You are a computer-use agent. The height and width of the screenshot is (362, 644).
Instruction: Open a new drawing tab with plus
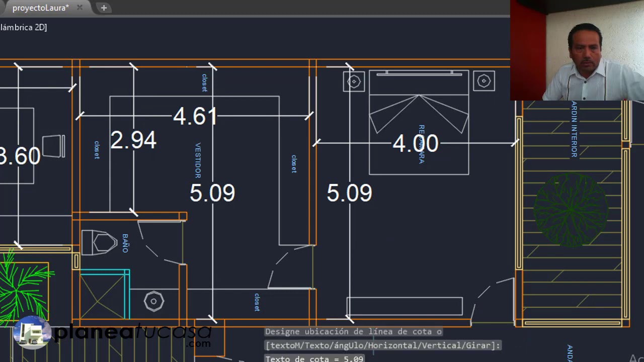pos(104,8)
